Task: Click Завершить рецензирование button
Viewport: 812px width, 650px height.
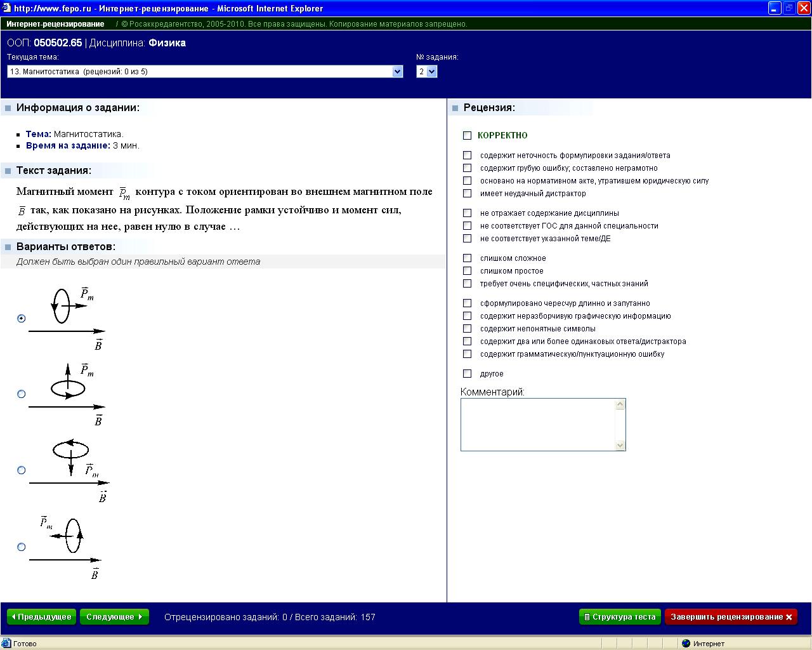Action: pos(731,617)
